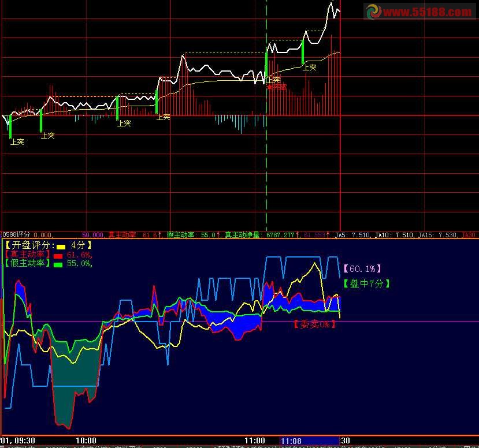479x448 pixels.
Task: Click the JA10: 7.510 value
Action: tap(395, 235)
